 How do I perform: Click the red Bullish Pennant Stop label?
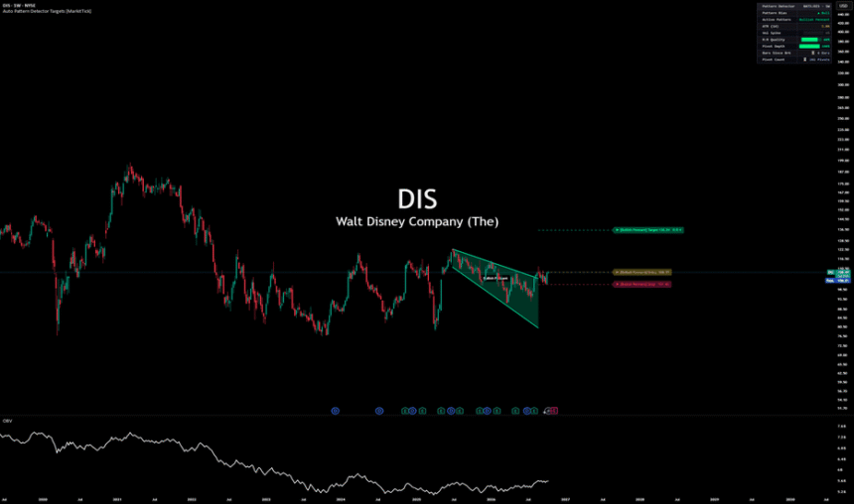click(641, 284)
